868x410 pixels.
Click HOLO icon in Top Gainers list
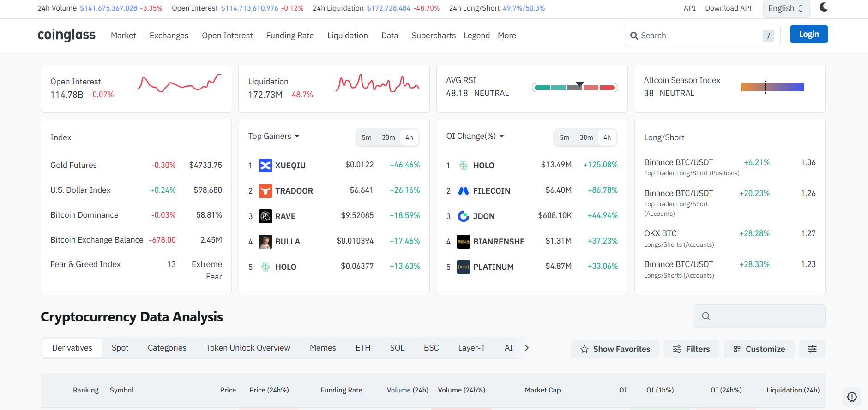pyautogui.click(x=265, y=267)
